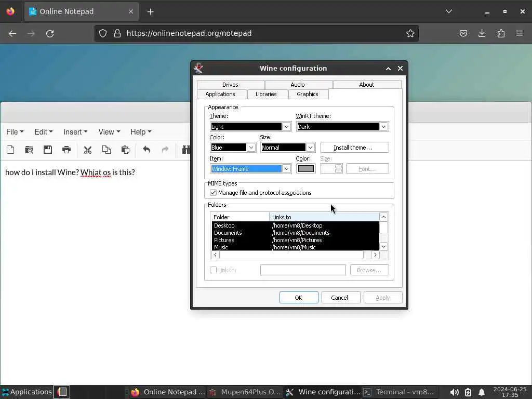The image size is (532, 399).
Task: Open the Firefox extensions puzzle icon
Action: pos(501,33)
